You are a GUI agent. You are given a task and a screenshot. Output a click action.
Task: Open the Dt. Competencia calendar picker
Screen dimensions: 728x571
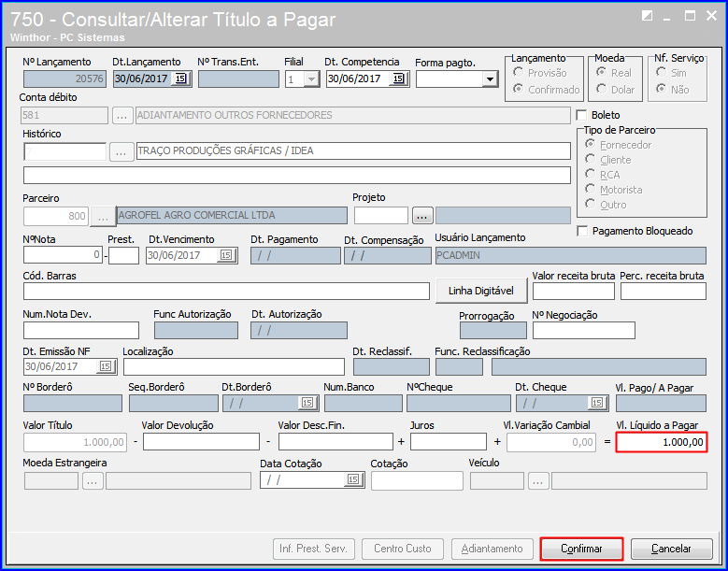pos(398,79)
